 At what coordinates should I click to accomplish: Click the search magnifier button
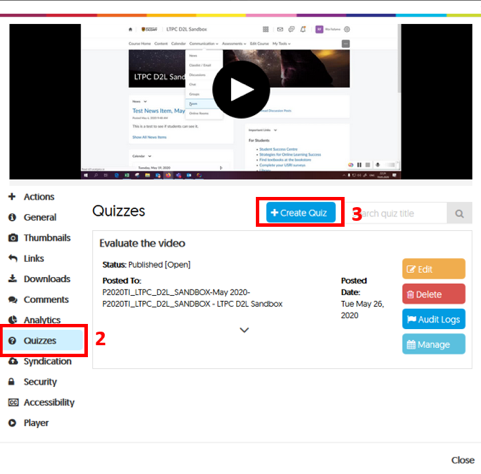tap(459, 213)
